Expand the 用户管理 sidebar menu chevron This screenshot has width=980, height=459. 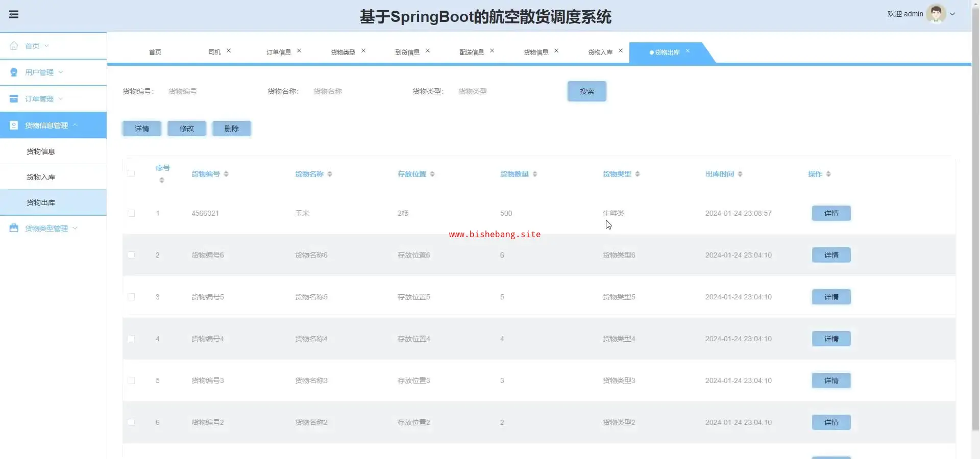[x=61, y=72]
